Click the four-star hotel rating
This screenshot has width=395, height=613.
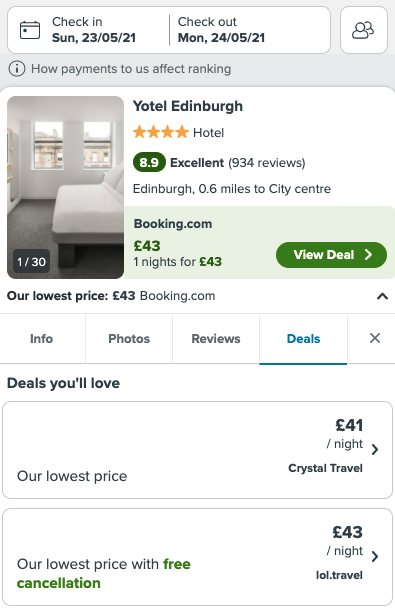click(x=161, y=132)
